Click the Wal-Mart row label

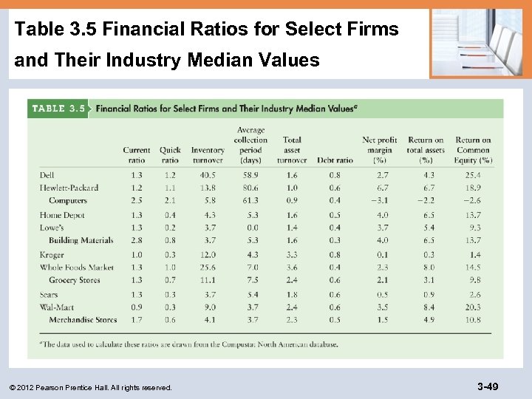57,307
